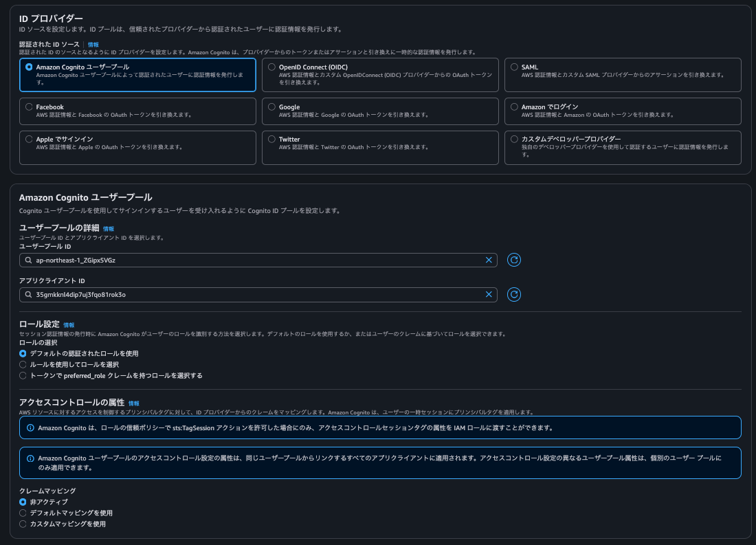Open user pool ID combo box
756x545 pixels.
point(258,260)
